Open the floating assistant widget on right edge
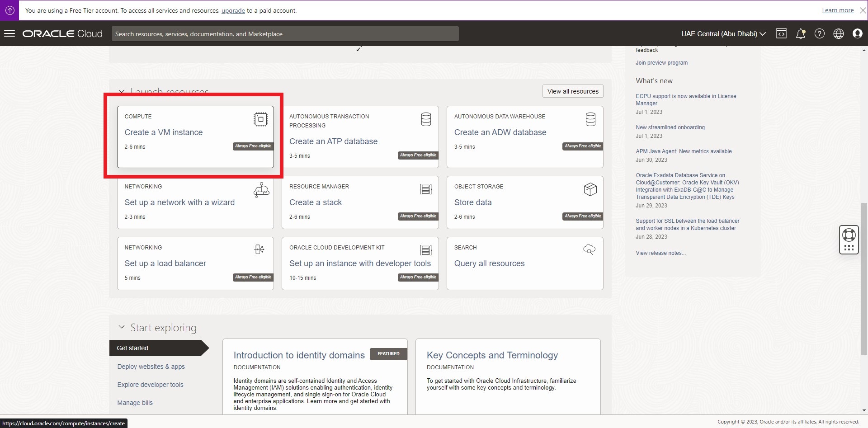The width and height of the screenshot is (868, 428). (x=849, y=239)
